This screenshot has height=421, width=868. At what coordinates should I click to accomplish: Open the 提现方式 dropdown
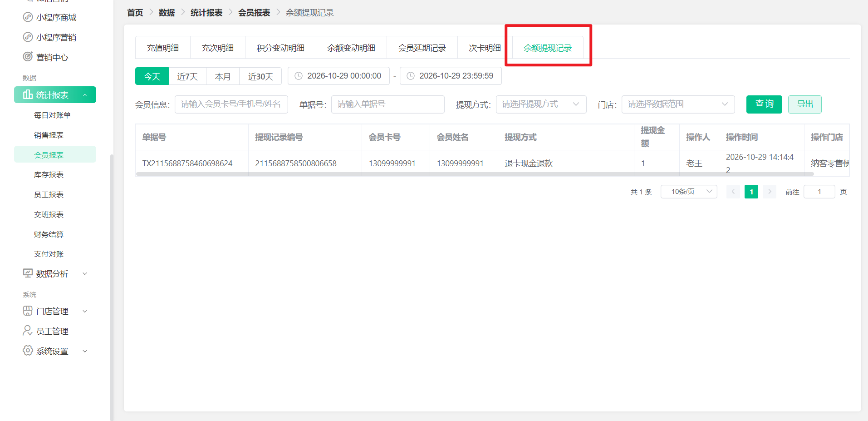point(541,104)
